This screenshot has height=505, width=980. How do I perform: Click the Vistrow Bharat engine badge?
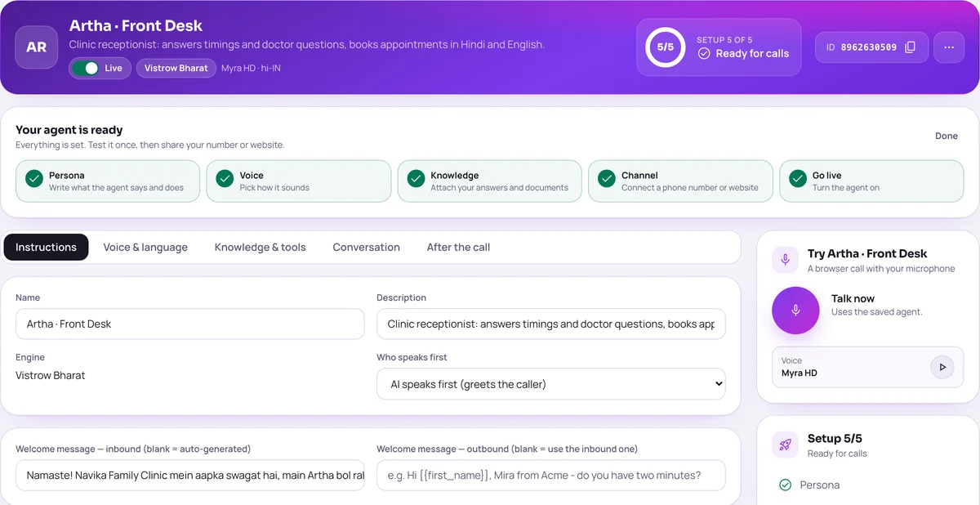(176, 69)
